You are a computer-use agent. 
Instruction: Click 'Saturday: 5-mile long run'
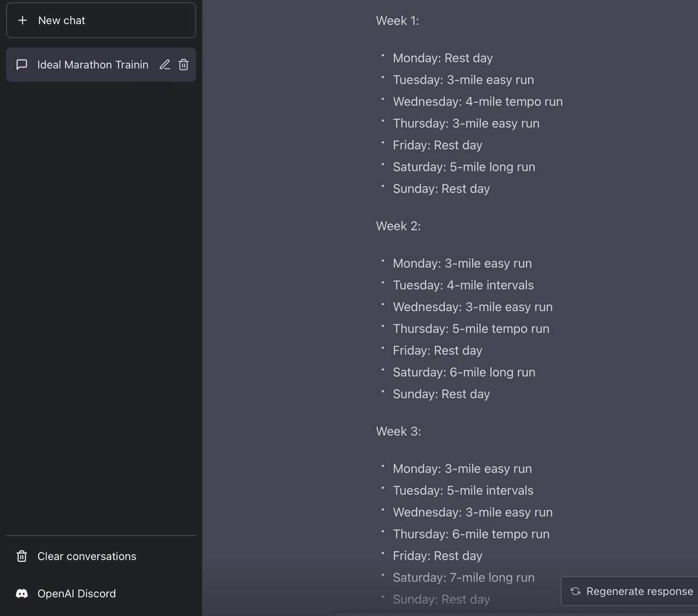[x=464, y=167]
